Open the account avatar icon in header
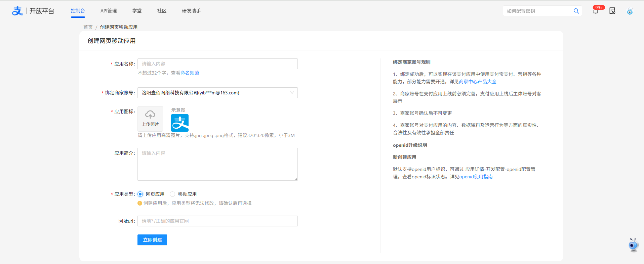Image resolution: width=644 pixels, height=264 pixels. [630, 11]
